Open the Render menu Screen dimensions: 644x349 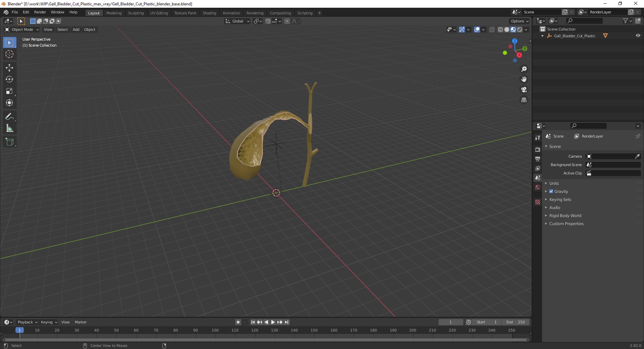[40, 12]
